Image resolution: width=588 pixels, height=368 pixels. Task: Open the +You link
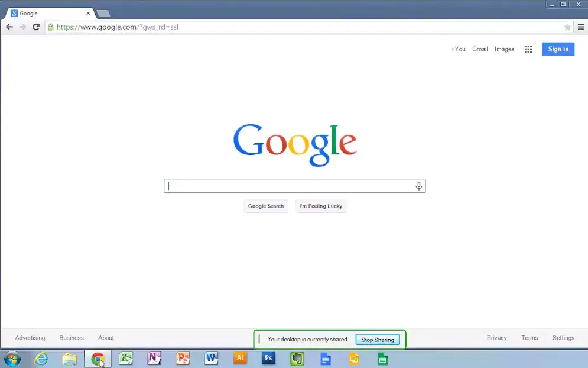458,49
